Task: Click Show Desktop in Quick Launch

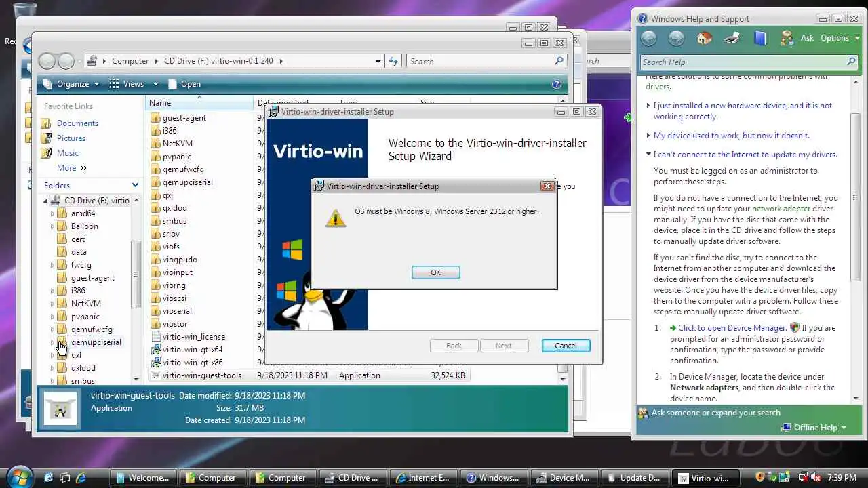Action: click(x=48, y=478)
